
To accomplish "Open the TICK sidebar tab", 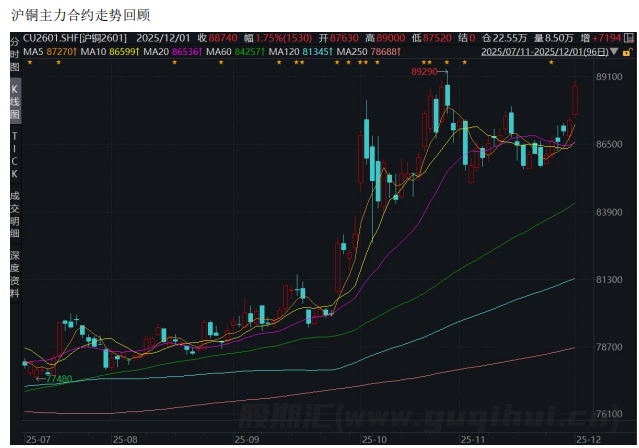I will pos(14,152).
